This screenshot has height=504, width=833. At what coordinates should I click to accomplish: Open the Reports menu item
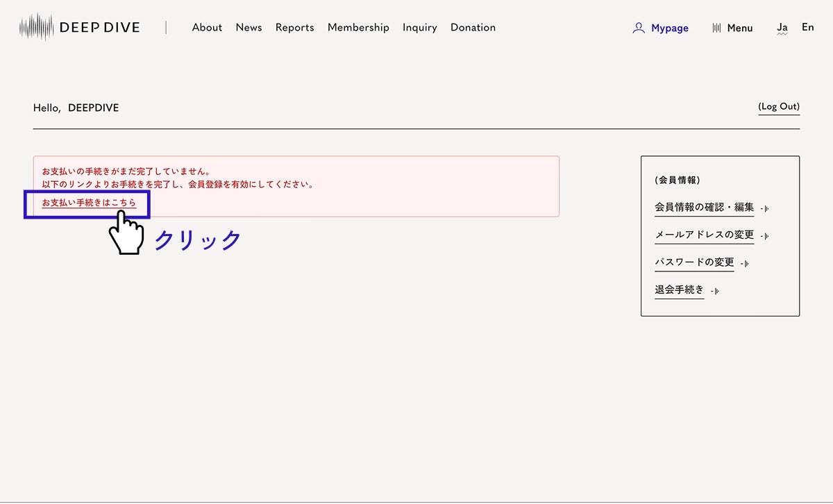[x=294, y=28]
